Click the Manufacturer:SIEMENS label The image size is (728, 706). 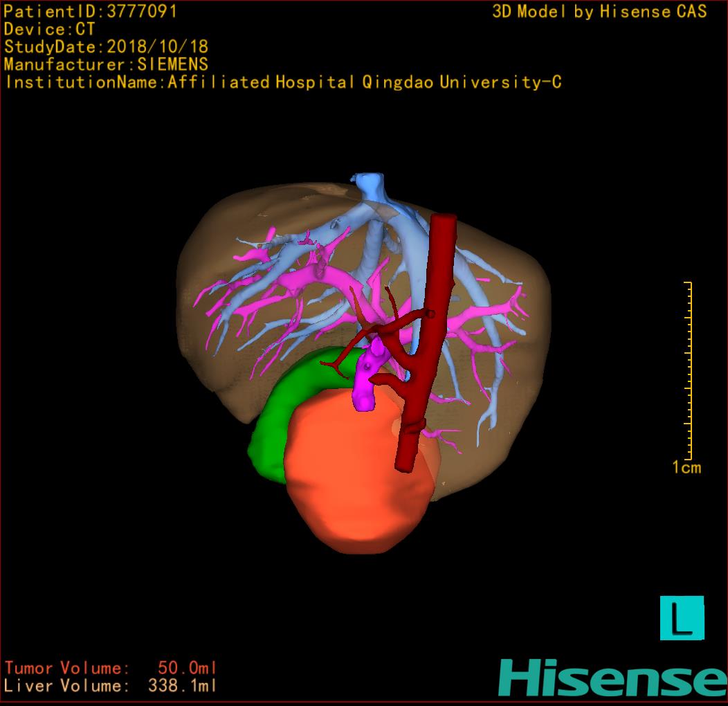tap(106, 64)
